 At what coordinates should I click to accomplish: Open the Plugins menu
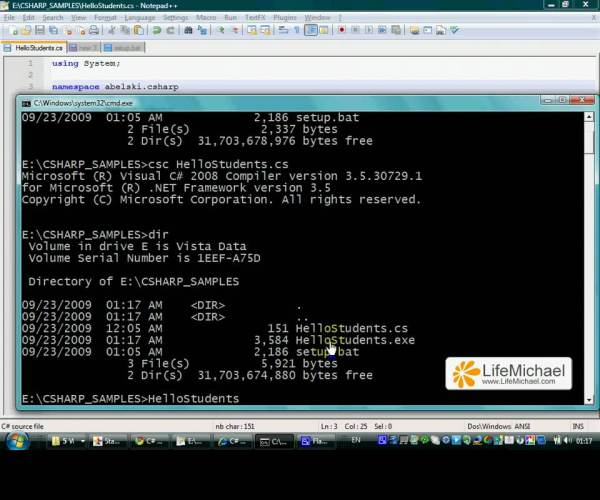(285, 18)
